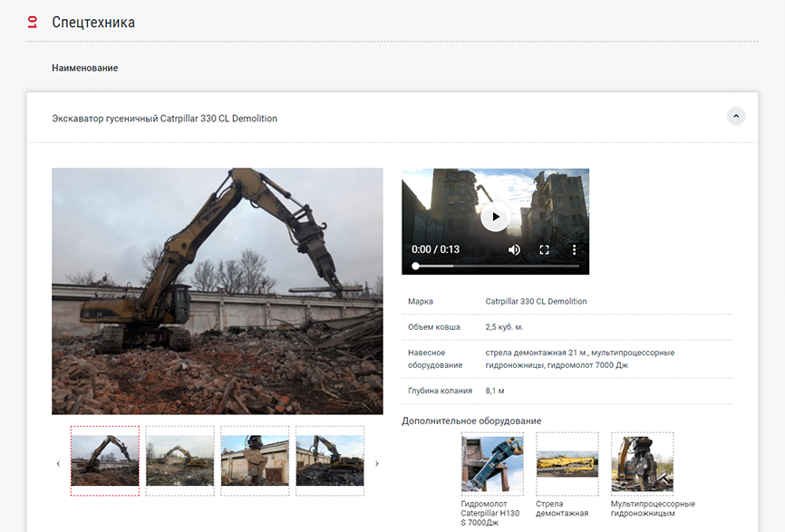Click the Навесное оборудование row label
This screenshot has width=785, height=532.
coord(435,359)
